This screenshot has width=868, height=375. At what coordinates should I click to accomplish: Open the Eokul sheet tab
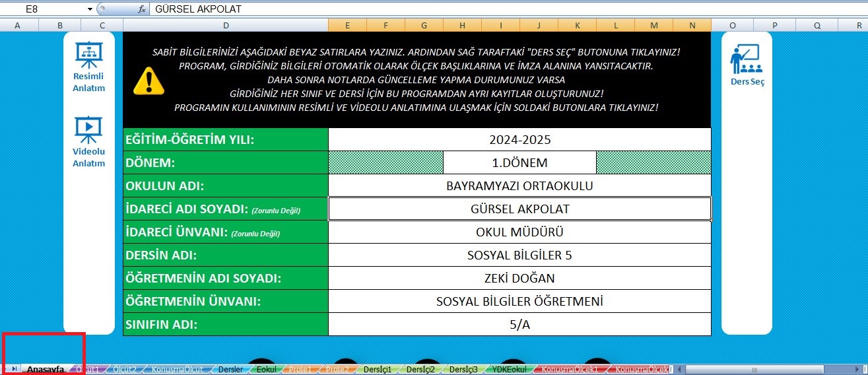pyautogui.click(x=266, y=370)
